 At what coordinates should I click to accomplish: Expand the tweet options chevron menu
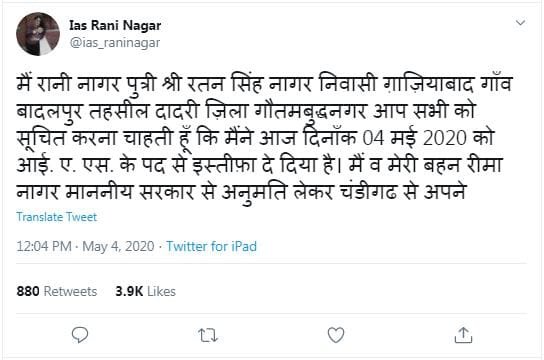pyautogui.click(x=520, y=23)
